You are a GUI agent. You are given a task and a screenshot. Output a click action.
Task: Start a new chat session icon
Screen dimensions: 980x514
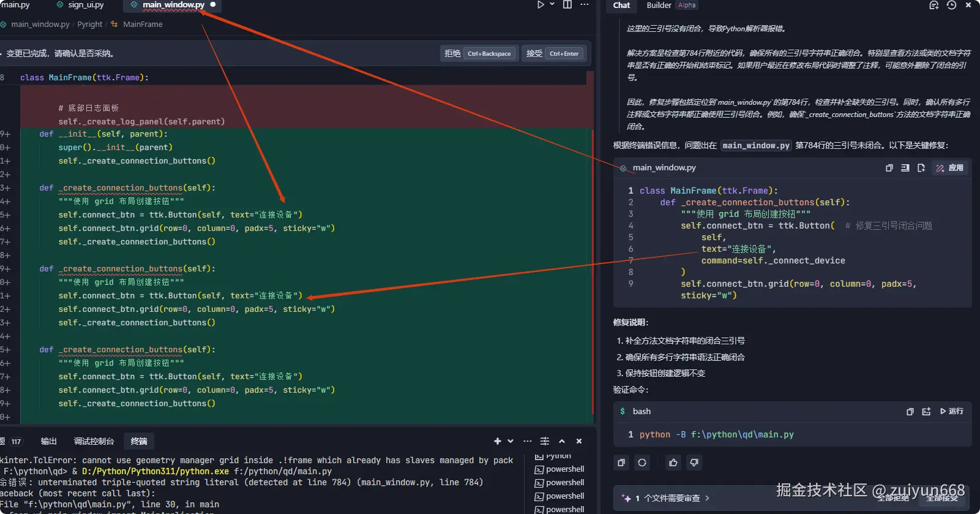pyautogui.click(x=933, y=5)
